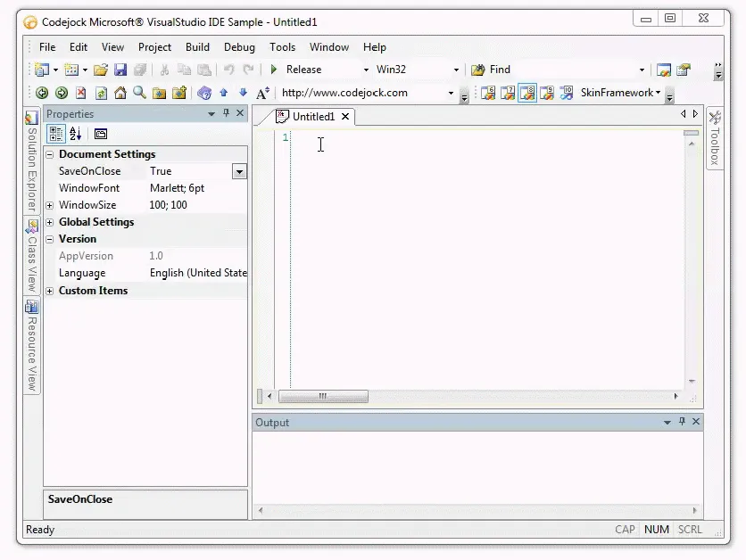The width and height of the screenshot is (746, 560).
Task: Click the Add New Item icon
Action: [71, 70]
